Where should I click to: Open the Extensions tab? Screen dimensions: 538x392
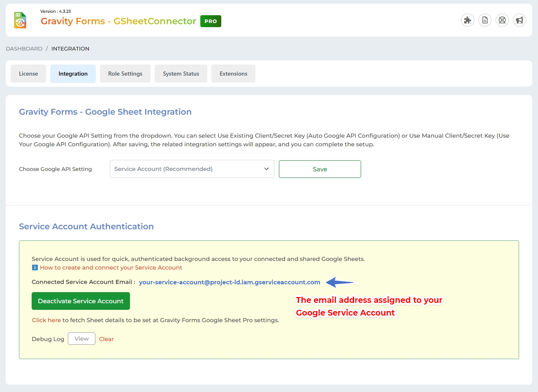click(233, 74)
